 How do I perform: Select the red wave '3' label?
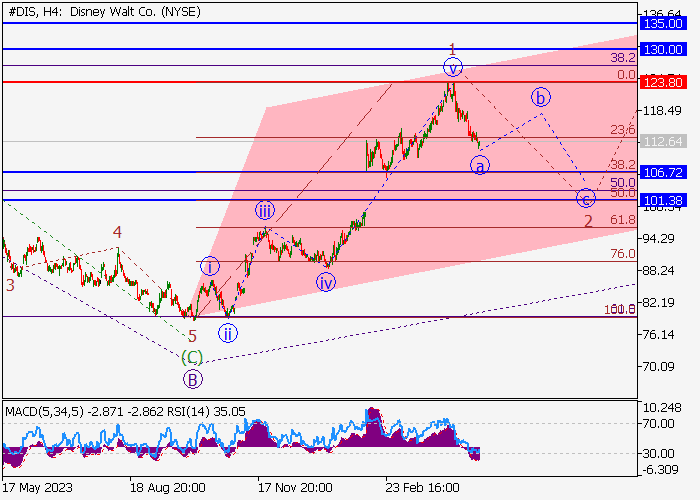click(10, 285)
